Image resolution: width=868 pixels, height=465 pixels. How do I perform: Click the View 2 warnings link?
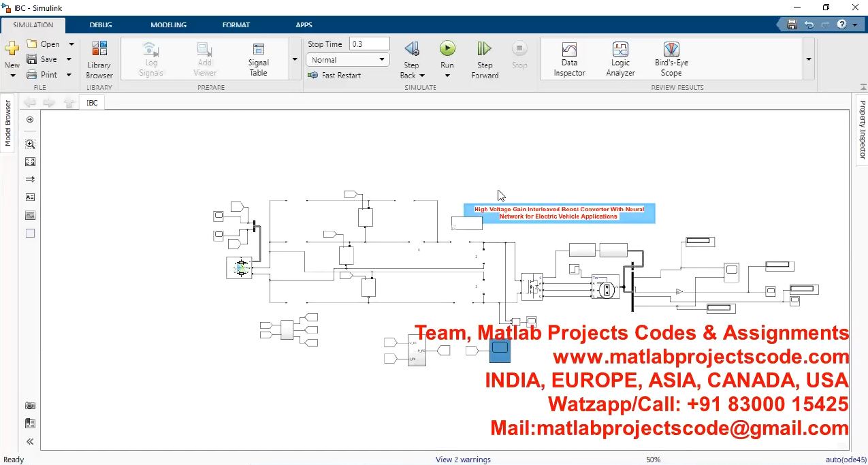[463, 460]
